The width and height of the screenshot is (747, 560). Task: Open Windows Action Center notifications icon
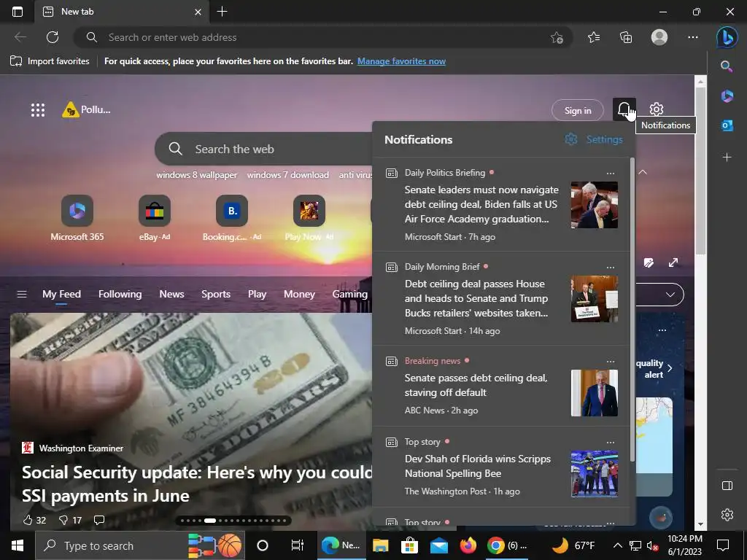[x=723, y=545]
